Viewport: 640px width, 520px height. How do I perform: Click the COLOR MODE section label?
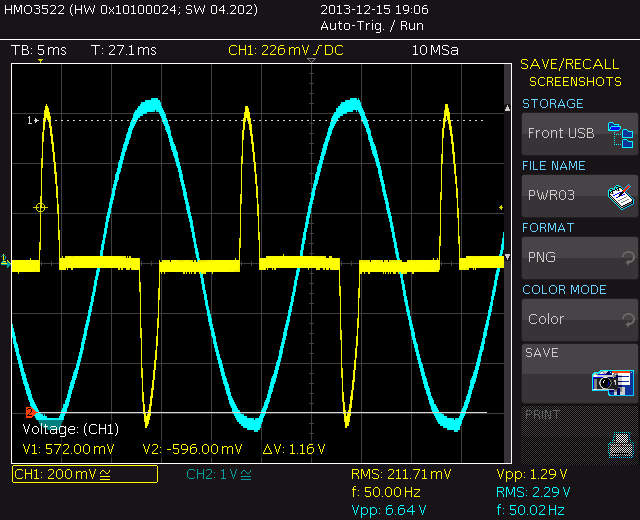[564, 290]
